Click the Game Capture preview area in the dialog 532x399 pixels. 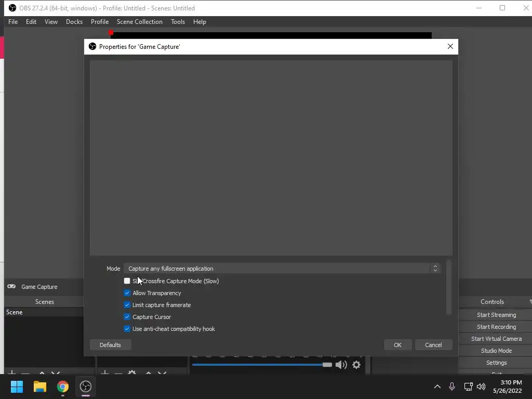[x=271, y=158]
